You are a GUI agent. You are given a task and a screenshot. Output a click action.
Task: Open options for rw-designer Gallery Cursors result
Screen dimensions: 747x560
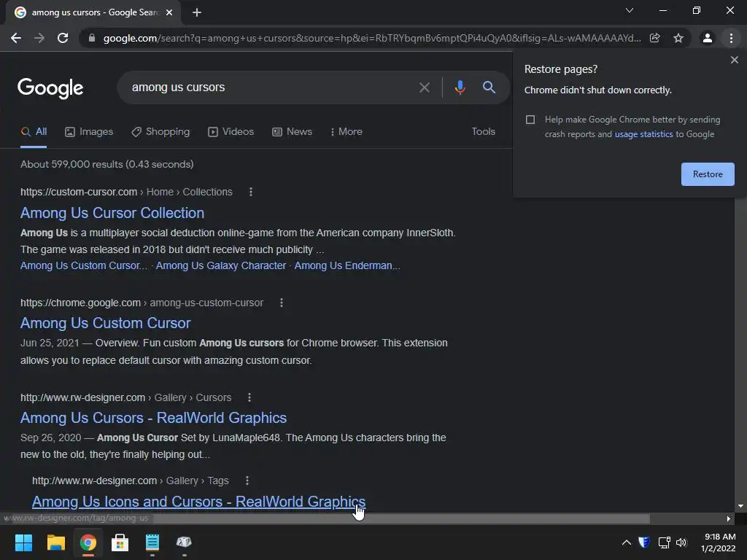click(x=249, y=397)
